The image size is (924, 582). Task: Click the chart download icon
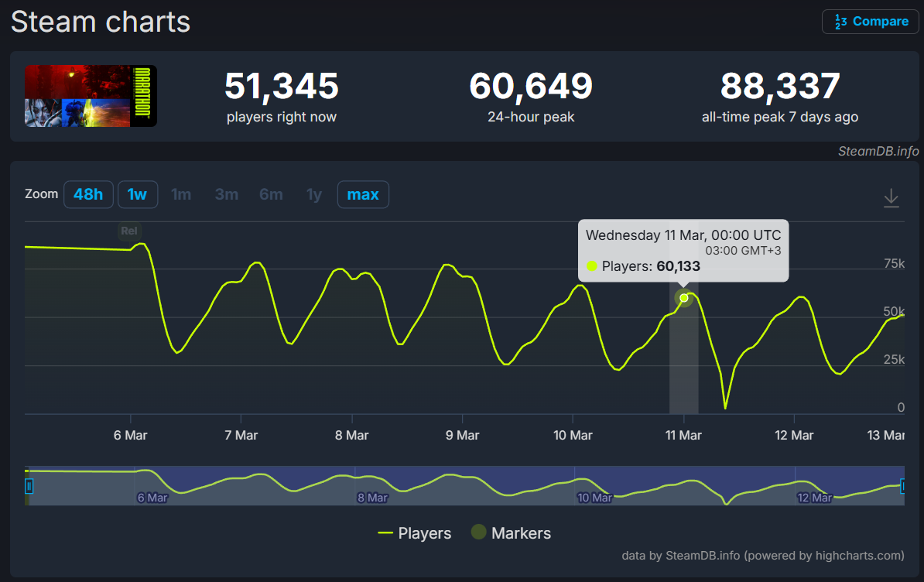[891, 197]
